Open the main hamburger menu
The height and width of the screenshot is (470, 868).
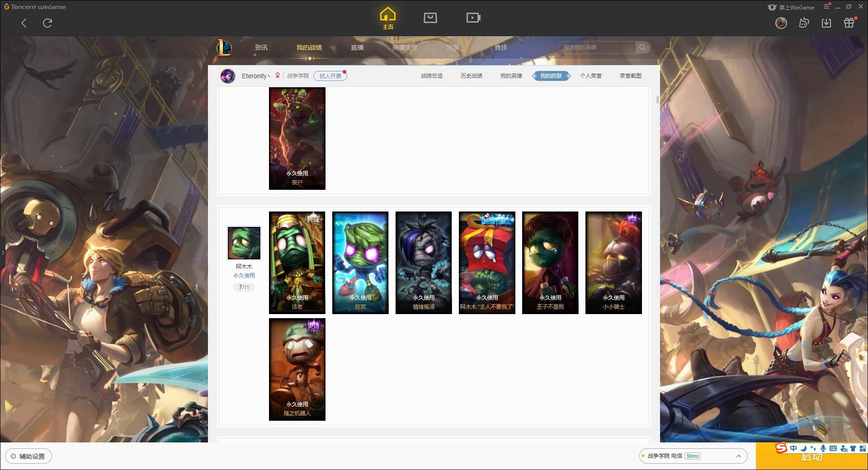coord(826,6)
